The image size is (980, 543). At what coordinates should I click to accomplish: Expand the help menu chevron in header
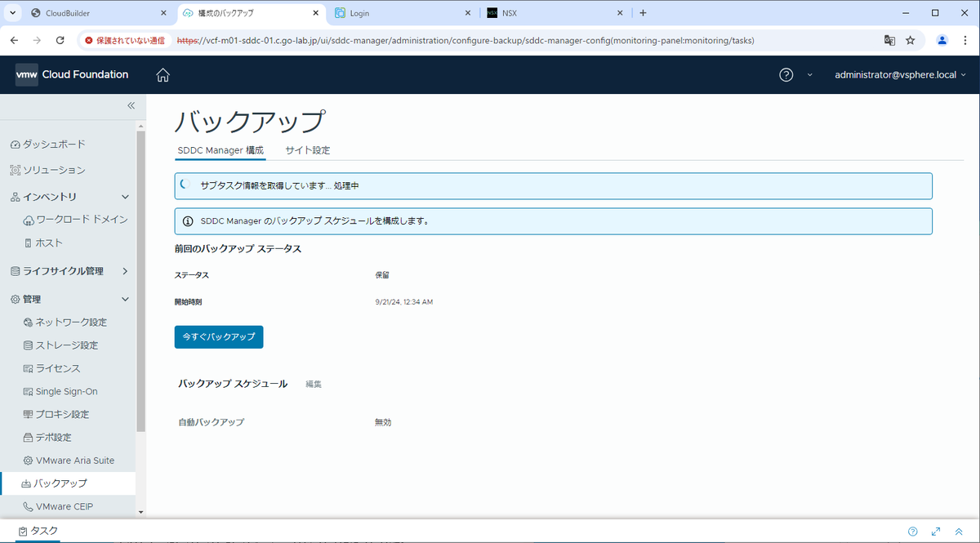click(810, 75)
